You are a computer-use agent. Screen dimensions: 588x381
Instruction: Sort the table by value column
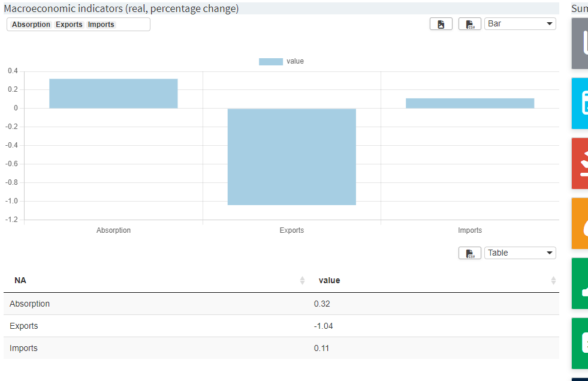(x=553, y=280)
